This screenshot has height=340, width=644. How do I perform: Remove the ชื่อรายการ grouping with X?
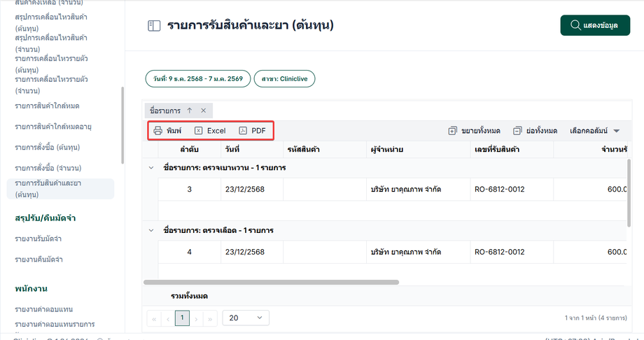coord(203,111)
